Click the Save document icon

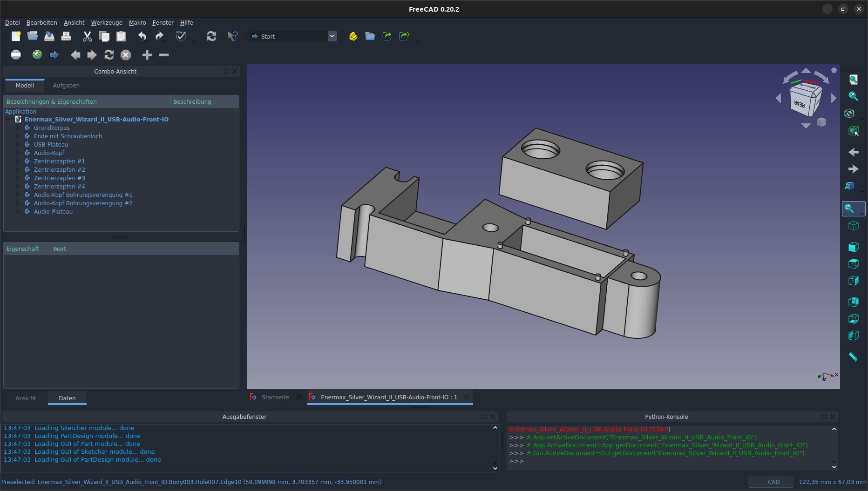click(x=49, y=36)
